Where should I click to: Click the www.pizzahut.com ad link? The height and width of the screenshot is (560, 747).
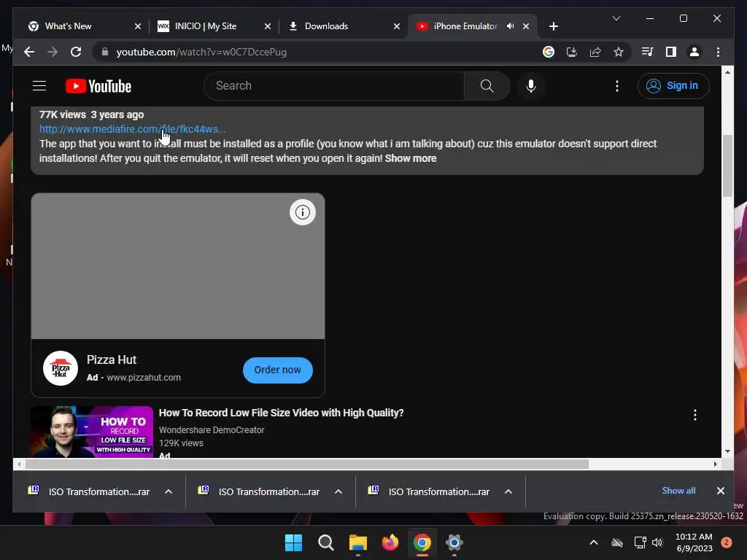coord(144,378)
